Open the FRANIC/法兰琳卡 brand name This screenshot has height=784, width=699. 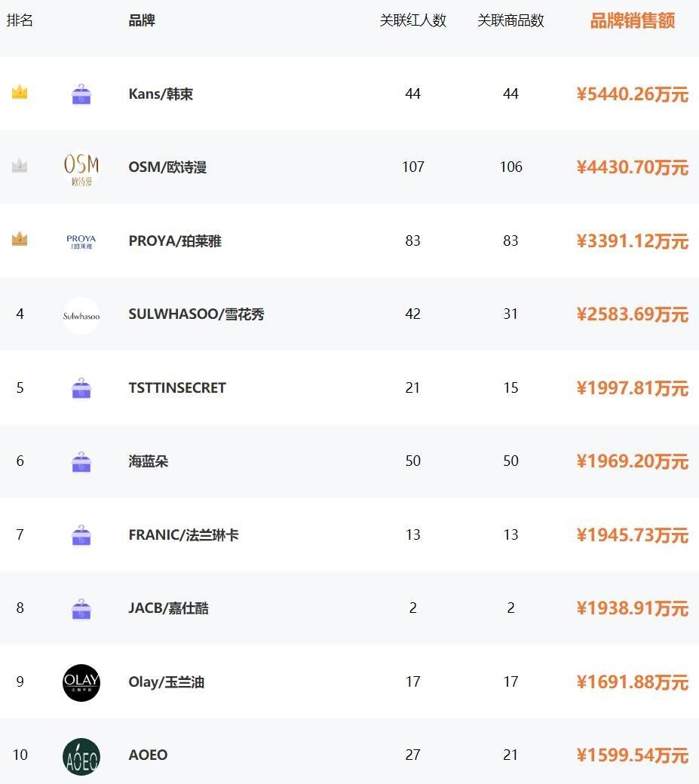(x=183, y=535)
